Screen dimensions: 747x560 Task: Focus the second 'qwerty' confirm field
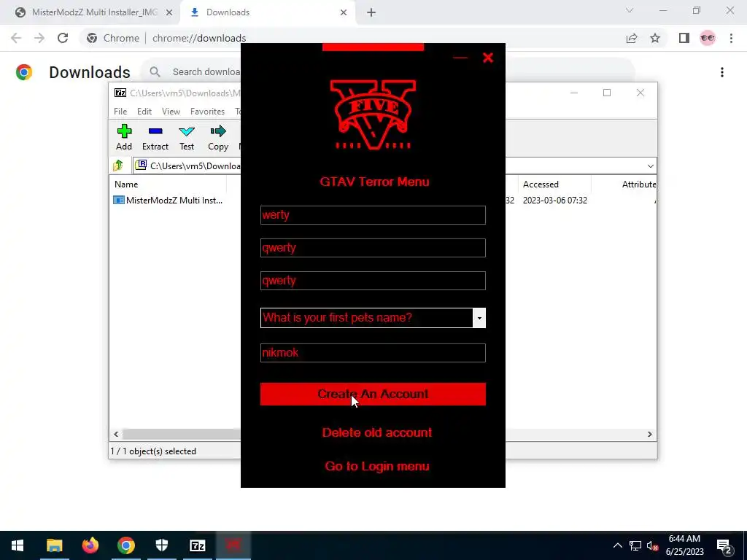pos(373,281)
